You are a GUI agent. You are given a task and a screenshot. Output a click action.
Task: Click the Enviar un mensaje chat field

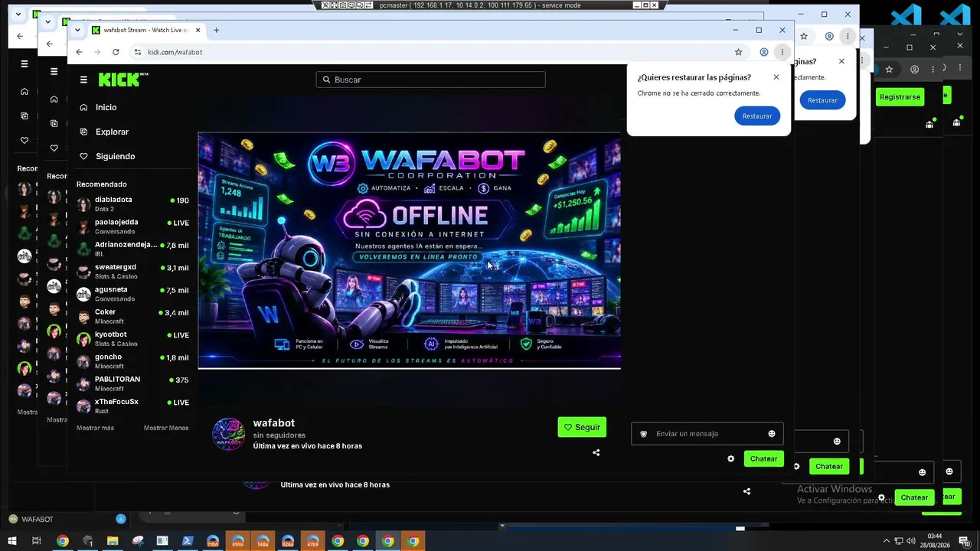(707, 434)
